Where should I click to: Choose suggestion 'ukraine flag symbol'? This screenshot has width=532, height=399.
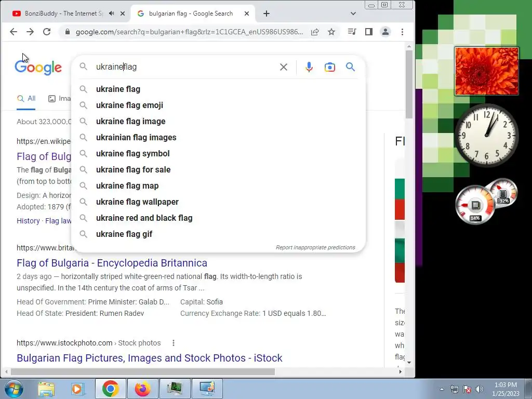click(x=219, y=154)
